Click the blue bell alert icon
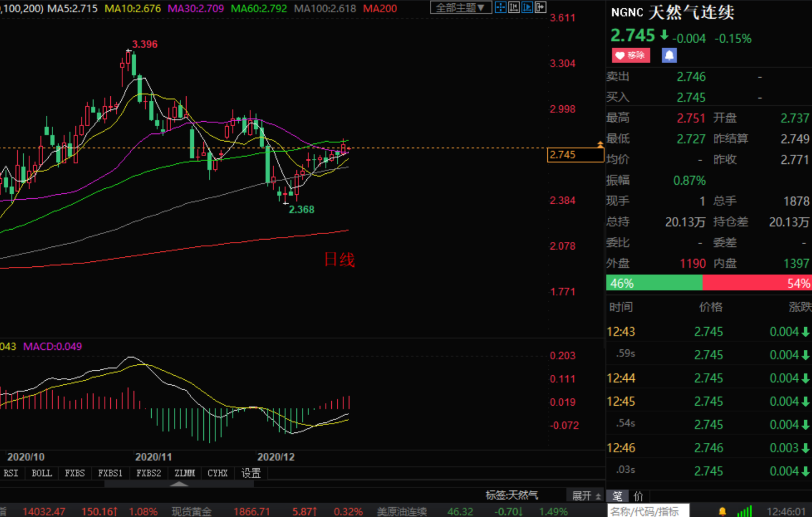The height and width of the screenshot is (517, 812). pyautogui.click(x=669, y=55)
